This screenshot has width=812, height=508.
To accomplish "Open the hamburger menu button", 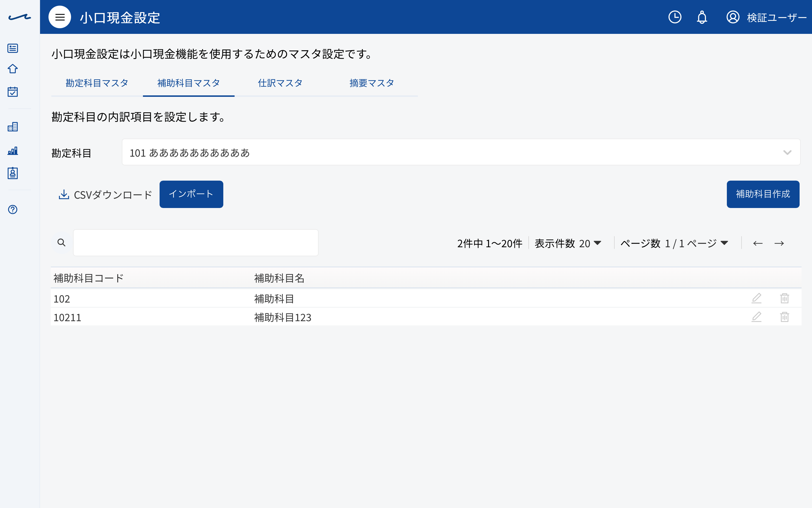I will click(x=60, y=17).
